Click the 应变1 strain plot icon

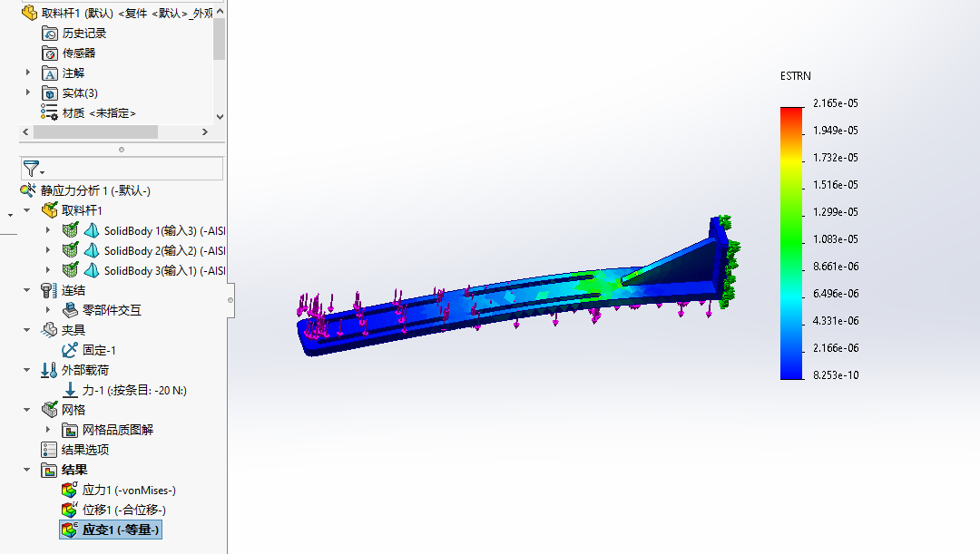69,530
